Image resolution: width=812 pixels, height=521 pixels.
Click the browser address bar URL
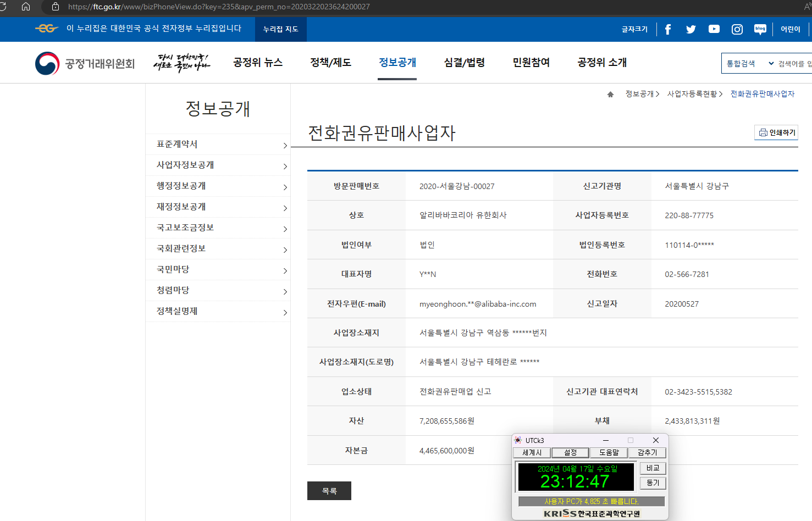(219, 7)
